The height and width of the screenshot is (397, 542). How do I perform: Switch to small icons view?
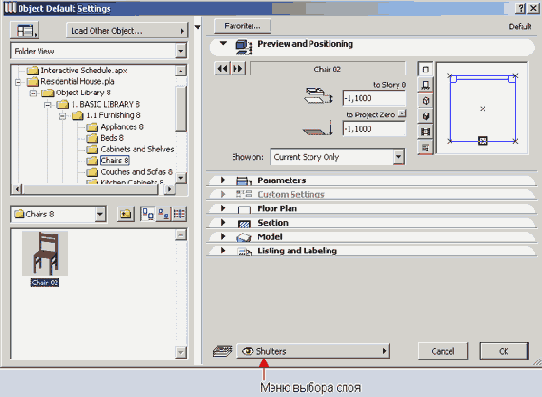[x=163, y=214]
